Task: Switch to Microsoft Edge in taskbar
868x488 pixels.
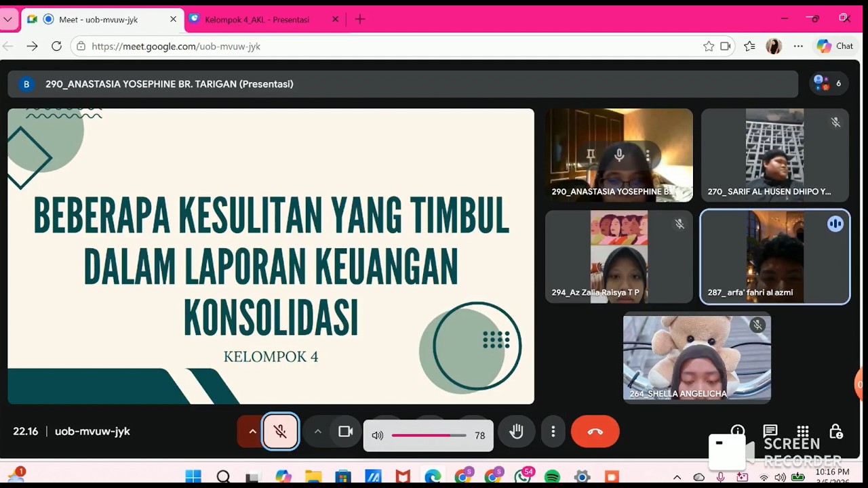Action: tap(433, 476)
